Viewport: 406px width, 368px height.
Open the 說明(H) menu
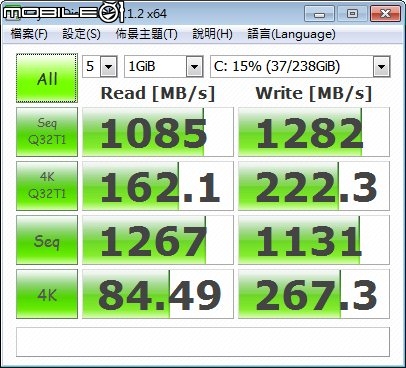point(212,34)
